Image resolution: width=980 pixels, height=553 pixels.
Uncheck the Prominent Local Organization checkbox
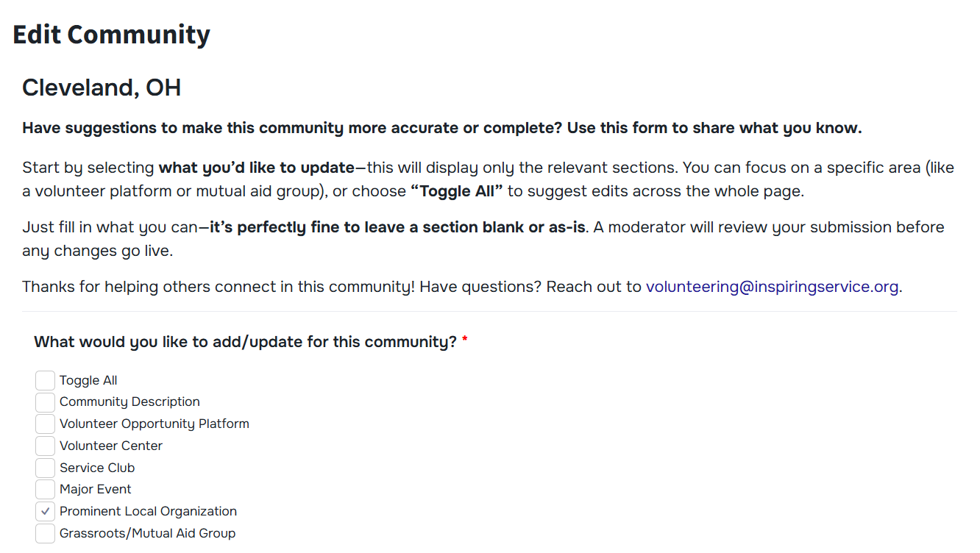pos(45,511)
